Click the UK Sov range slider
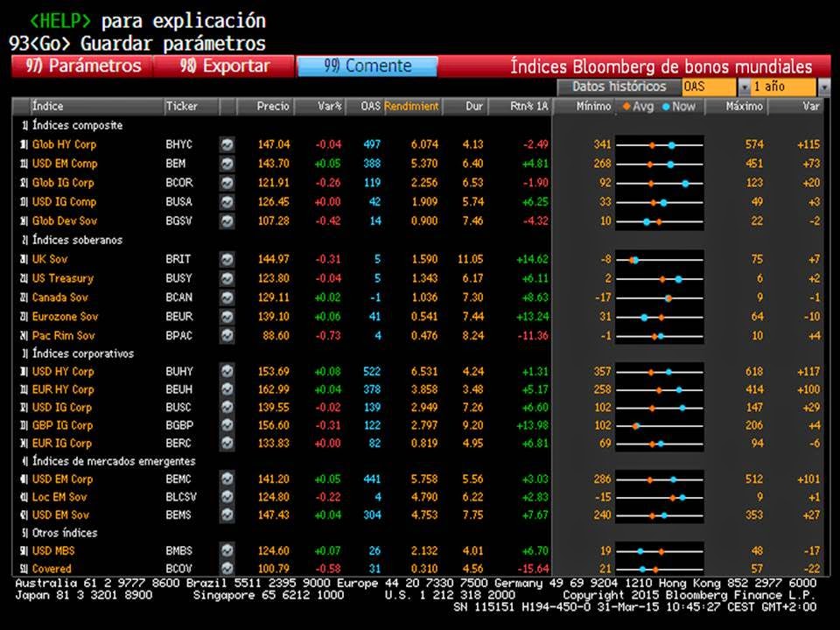 pos(660,260)
